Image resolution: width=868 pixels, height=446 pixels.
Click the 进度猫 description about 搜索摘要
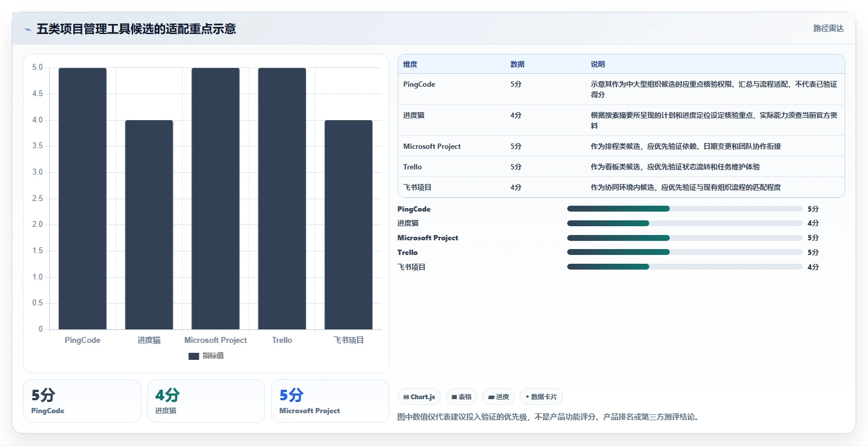coord(714,120)
